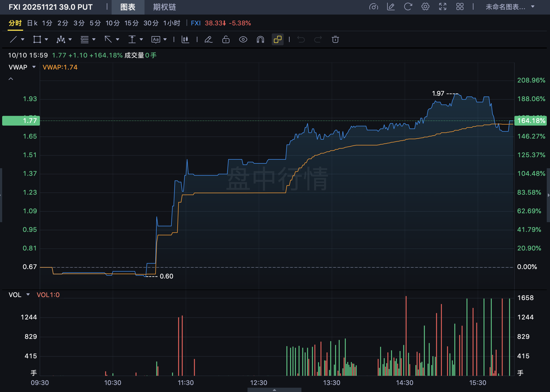Click the bottom panel expand handle
550x392 pixels.
click(274, 390)
